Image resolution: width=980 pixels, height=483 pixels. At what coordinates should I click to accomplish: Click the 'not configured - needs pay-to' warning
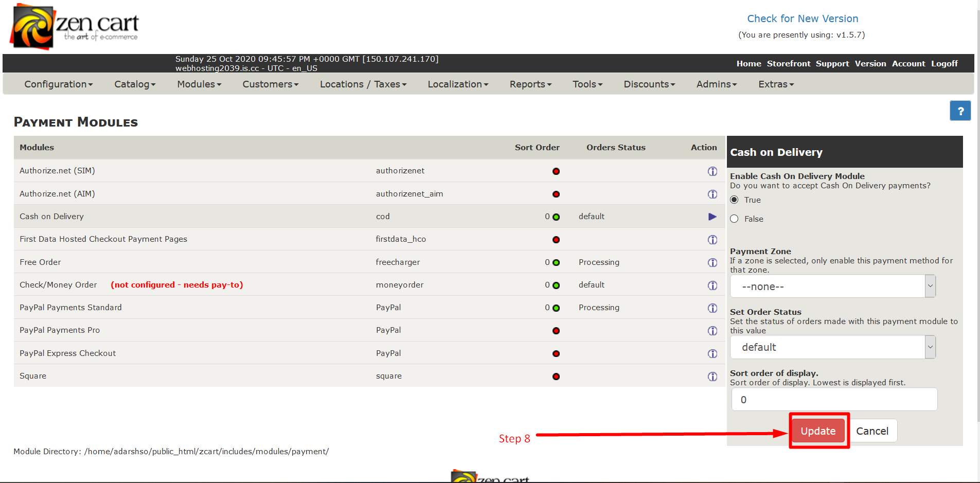click(x=177, y=285)
